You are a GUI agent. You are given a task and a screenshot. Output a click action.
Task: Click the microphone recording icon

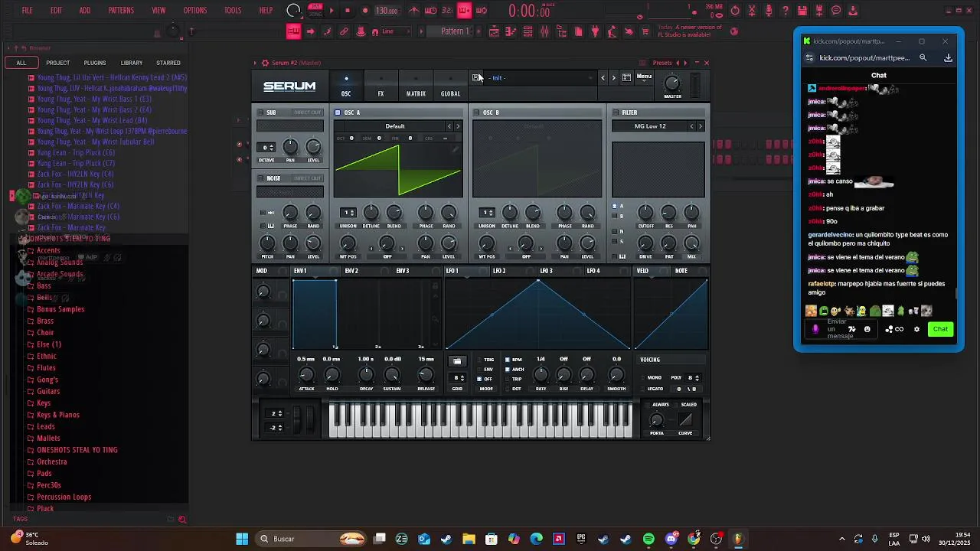769,11
